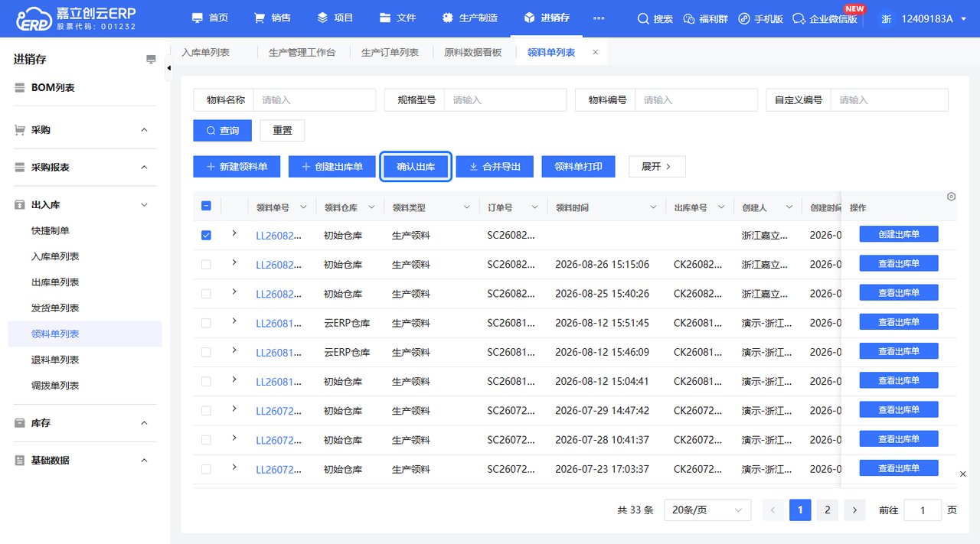Open 领料仓库 column filter dropdown
The height and width of the screenshot is (544, 980).
pos(372,207)
